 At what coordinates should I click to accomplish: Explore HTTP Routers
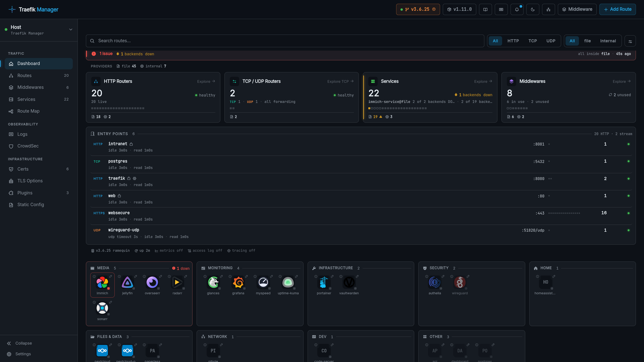click(x=206, y=81)
